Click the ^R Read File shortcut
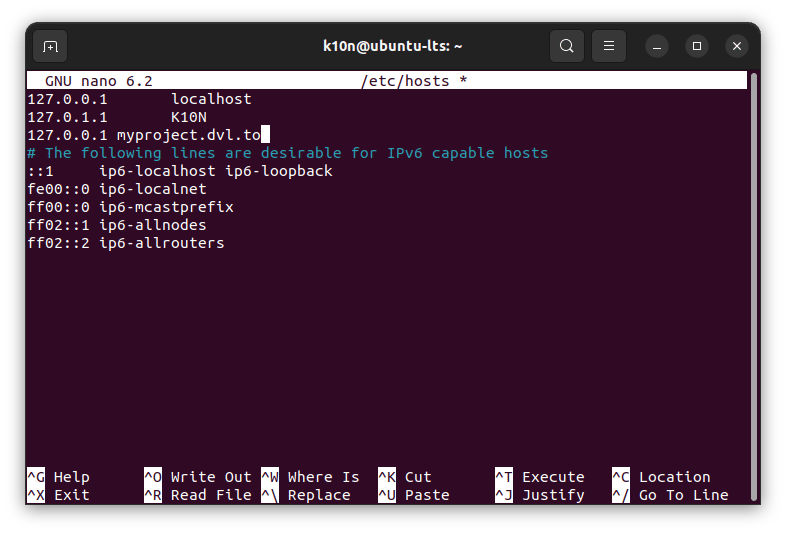 (198, 495)
